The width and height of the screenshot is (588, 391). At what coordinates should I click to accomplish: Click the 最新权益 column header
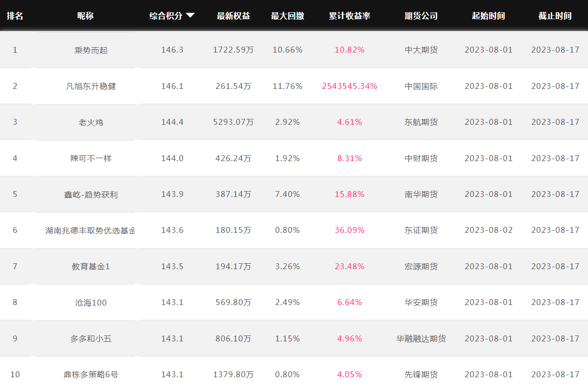click(x=233, y=16)
